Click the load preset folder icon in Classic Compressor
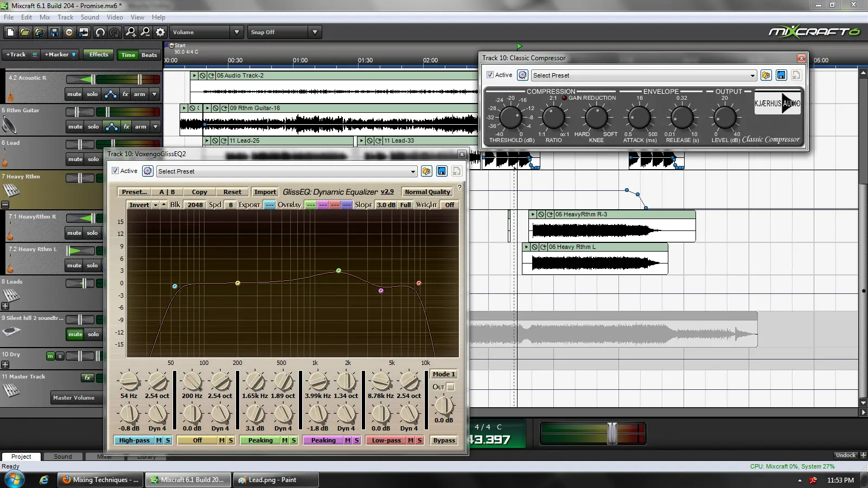 [766, 75]
